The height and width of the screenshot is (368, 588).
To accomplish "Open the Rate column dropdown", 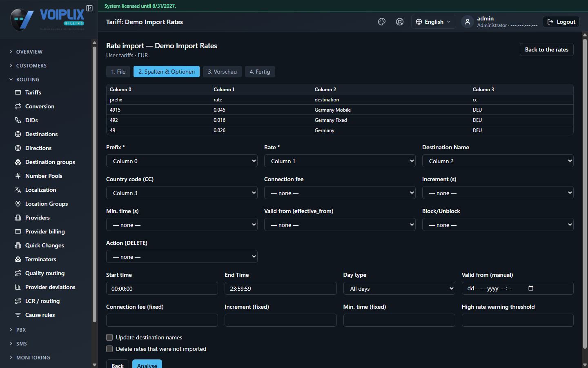I will (340, 161).
